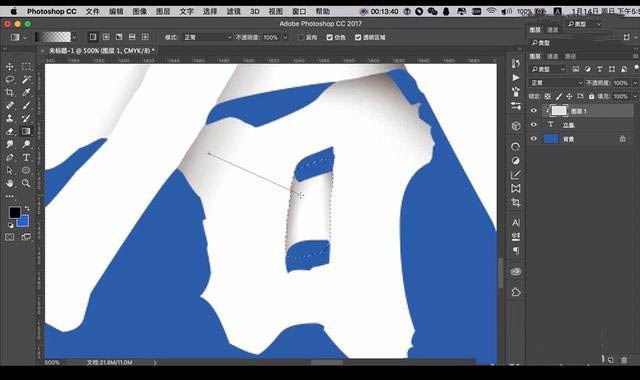Viewport: 640px width, 380px height.
Task: Select the Horizontal Type tool
Action: click(x=26, y=158)
